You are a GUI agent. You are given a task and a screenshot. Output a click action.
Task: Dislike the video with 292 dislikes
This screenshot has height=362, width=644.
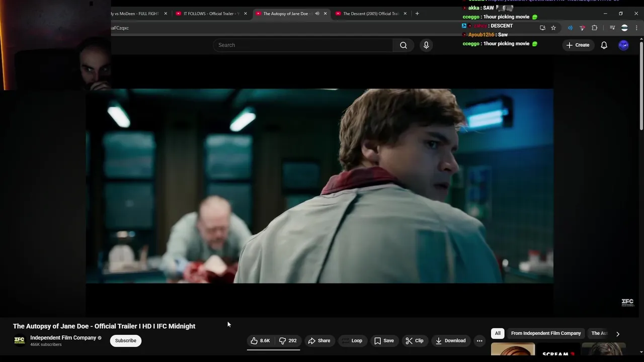tap(288, 341)
